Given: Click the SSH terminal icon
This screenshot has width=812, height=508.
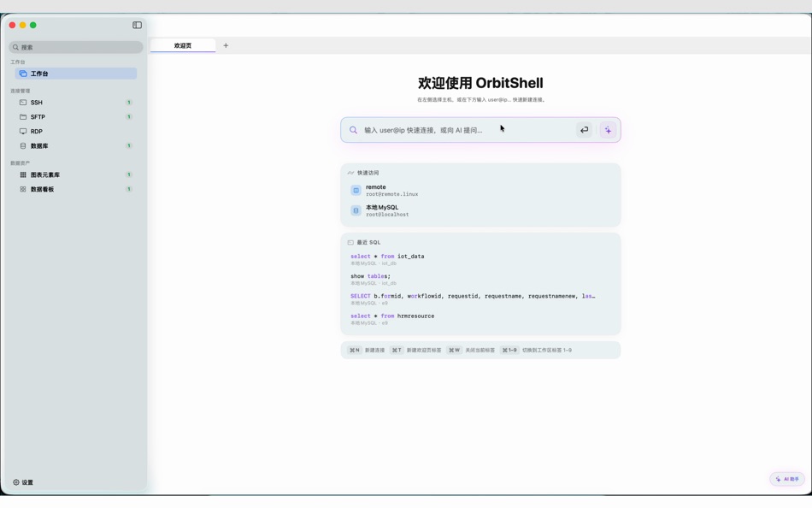Looking at the screenshot, I should (x=23, y=103).
